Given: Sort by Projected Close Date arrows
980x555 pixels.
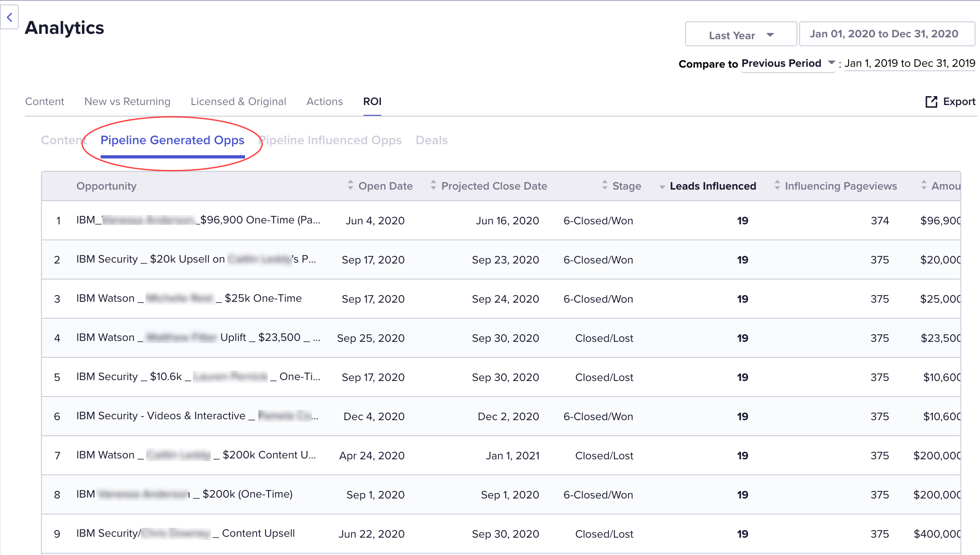Looking at the screenshot, I should click(433, 186).
